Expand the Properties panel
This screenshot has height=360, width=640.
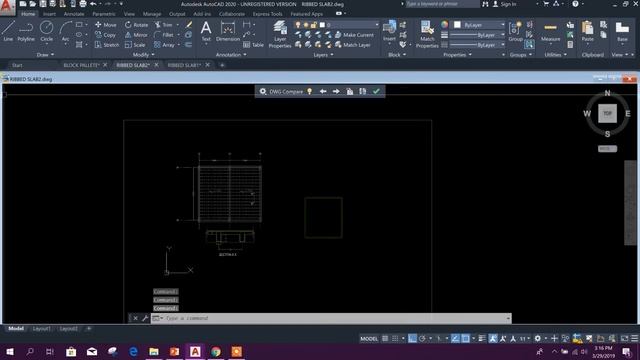tap(457, 55)
